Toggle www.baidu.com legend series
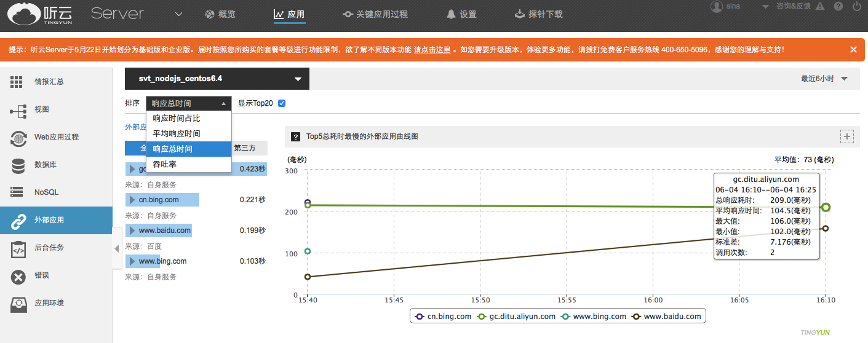The height and width of the screenshot is (343, 868). click(x=666, y=317)
